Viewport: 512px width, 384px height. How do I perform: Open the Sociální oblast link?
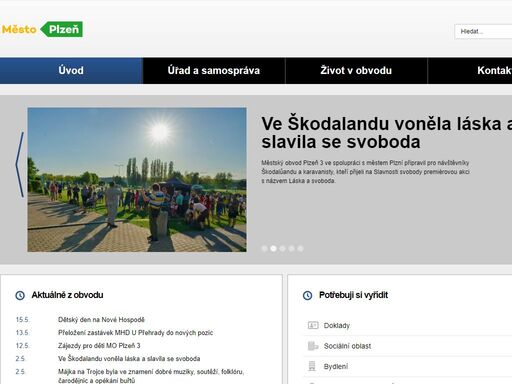(x=347, y=346)
